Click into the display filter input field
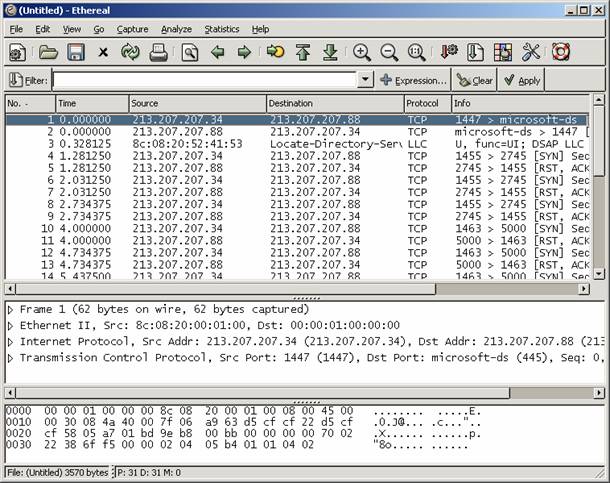This screenshot has height=483, width=610. click(x=204, y=80)
